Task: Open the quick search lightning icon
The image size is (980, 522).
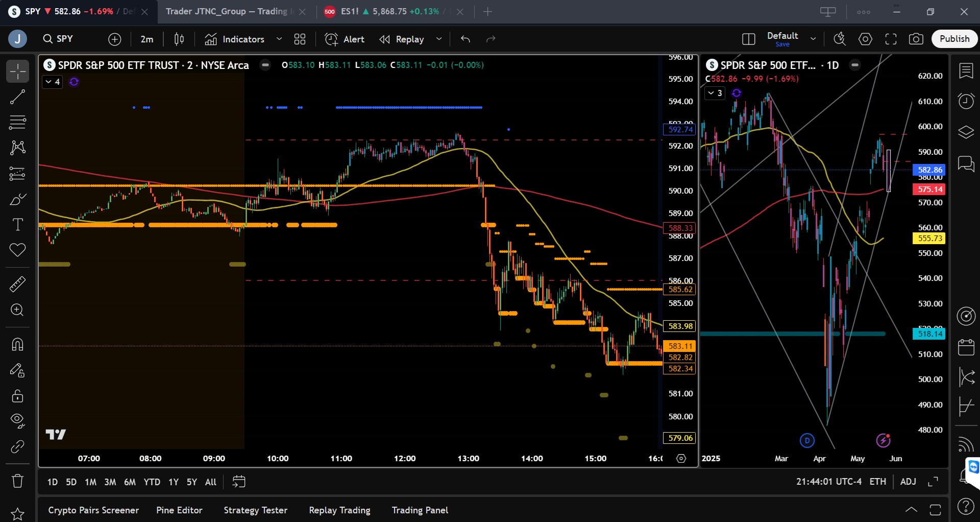Action: pyautogui.click(x=840, y=39)
